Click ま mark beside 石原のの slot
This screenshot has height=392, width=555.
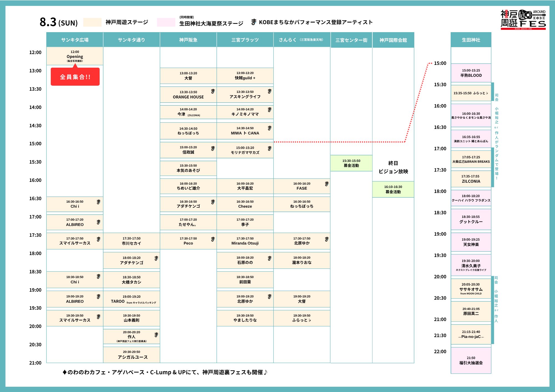pyautogui.click(x=269, y=258)
